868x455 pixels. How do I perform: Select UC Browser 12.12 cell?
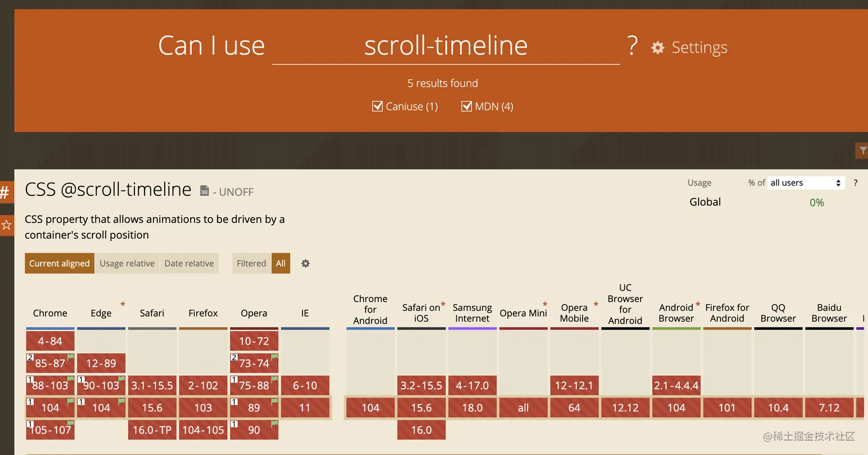[625, 408]
